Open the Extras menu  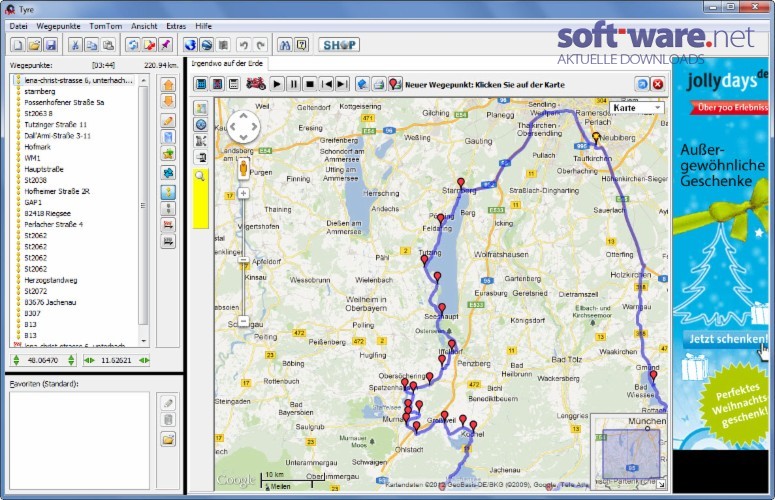click(x=176, y=26)
